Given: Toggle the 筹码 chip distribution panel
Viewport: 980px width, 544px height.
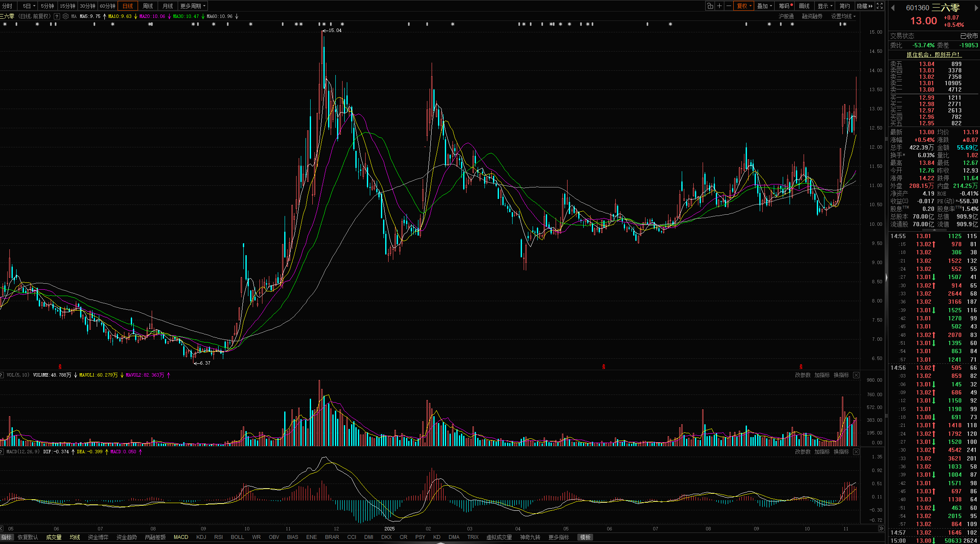Looking at the screenshot, I should click(785, 6).
